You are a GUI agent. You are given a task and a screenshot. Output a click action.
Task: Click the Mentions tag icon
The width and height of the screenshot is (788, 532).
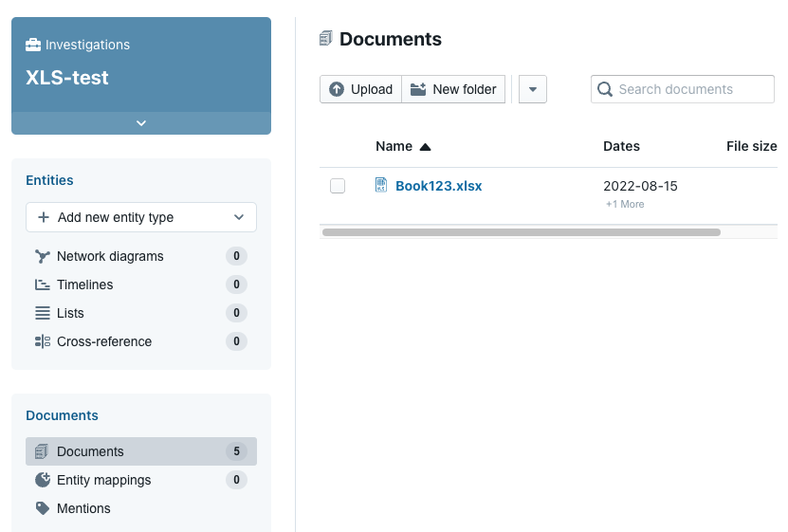pyautogui.click(x=43, y=508)
